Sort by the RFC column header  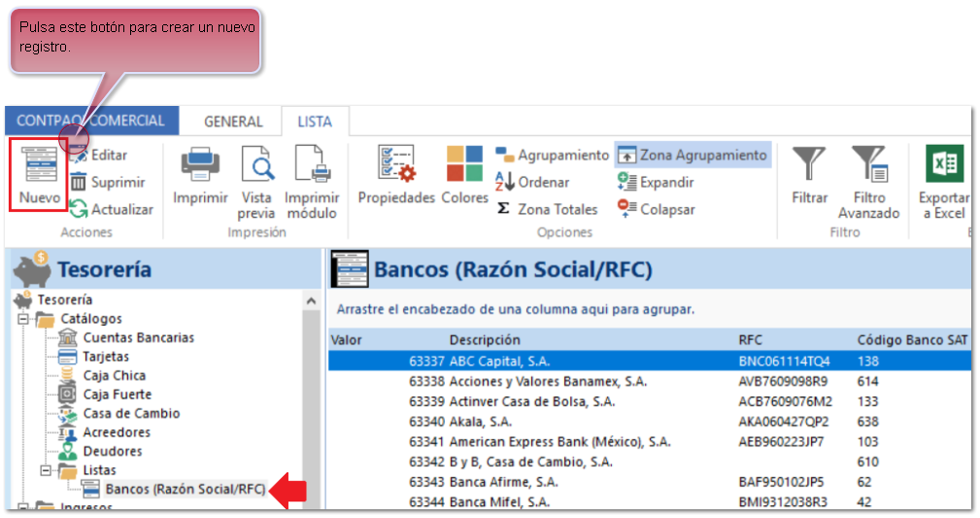[750, 340]
